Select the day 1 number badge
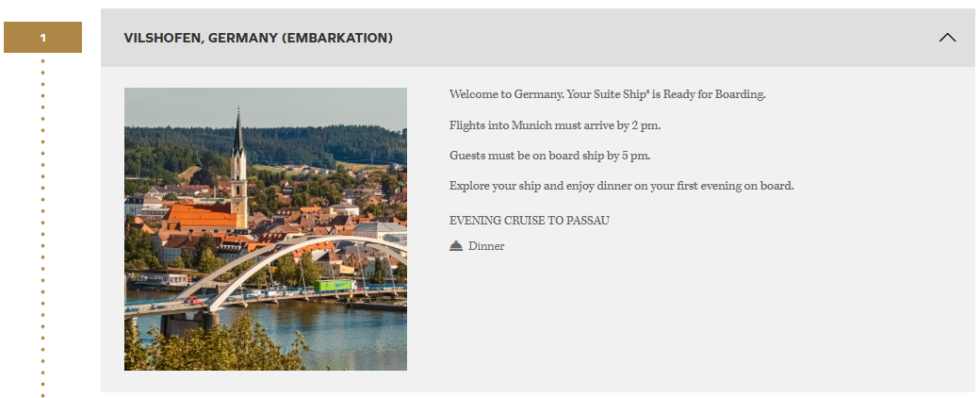This screenshot has height=398, width=980. click(x=42, y=38)
